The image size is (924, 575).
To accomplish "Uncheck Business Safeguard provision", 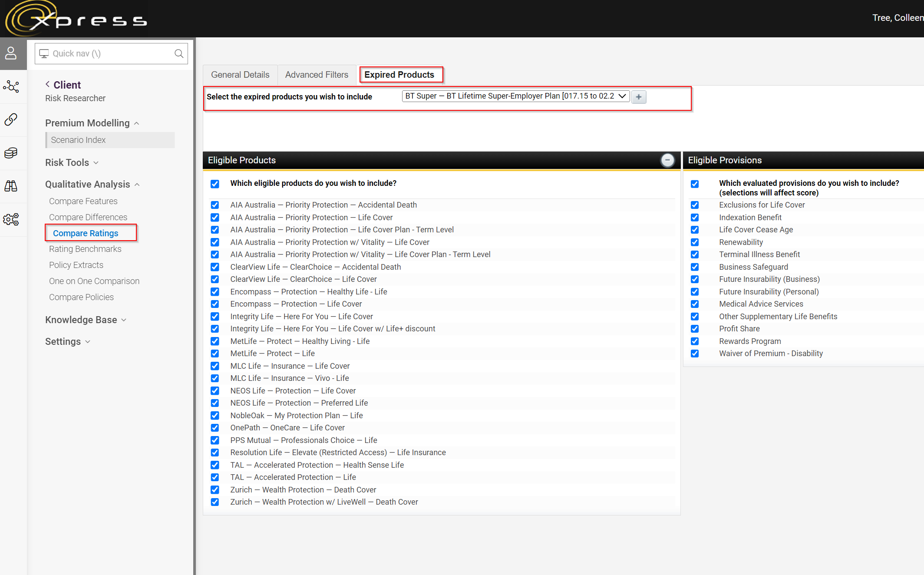I will click(695, 267).
